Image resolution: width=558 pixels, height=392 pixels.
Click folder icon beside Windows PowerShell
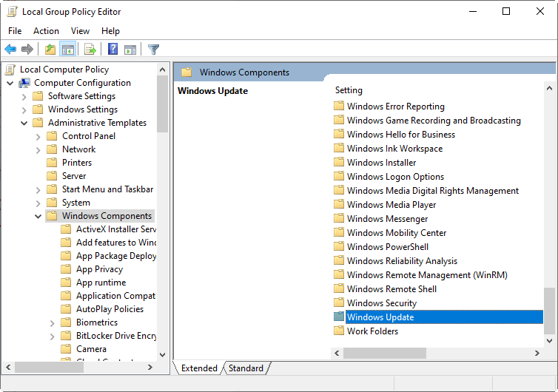click(339, 246)
